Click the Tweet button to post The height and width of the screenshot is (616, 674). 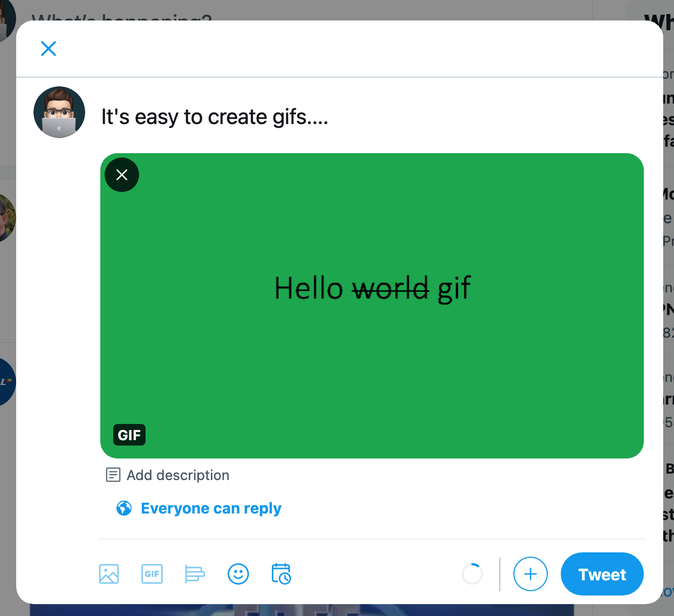[x=602, y=574]
